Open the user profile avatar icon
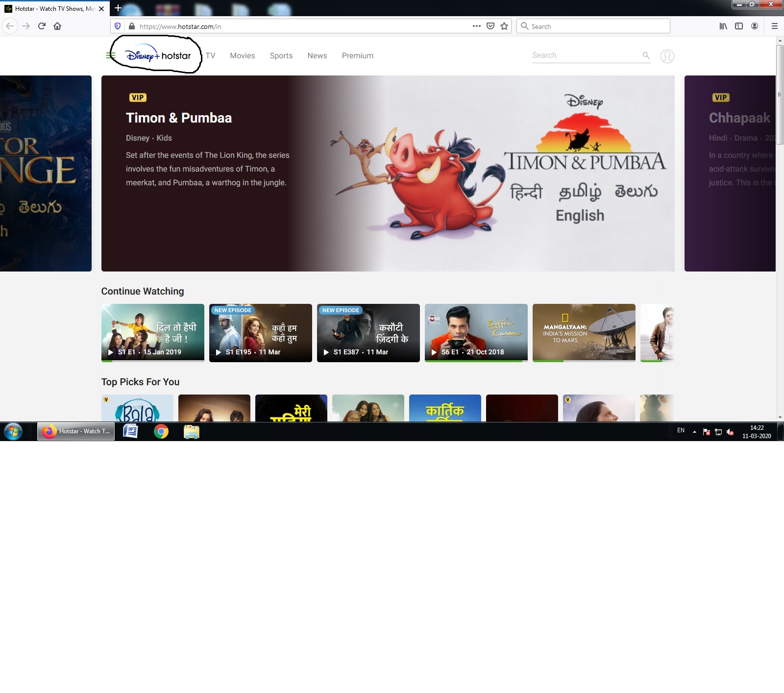Viewport: 784px width, 693px height. coord(667,56)
